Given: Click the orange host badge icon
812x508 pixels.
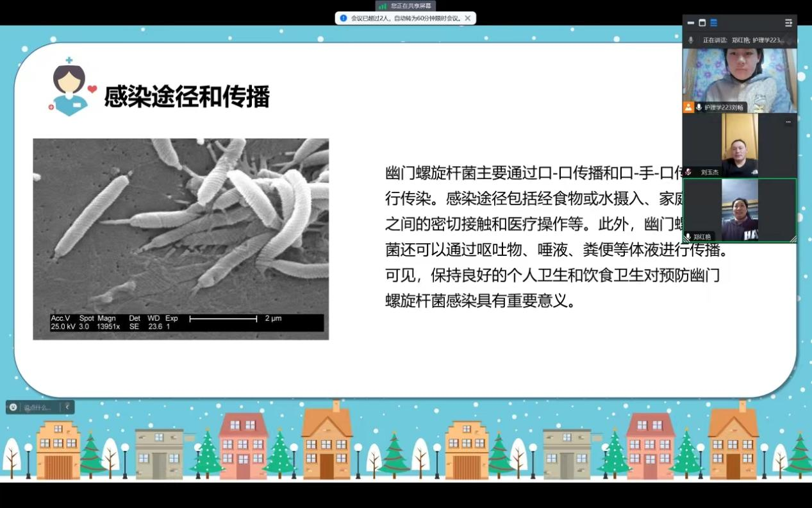Looking at the screenshot, I should point(688,107).
